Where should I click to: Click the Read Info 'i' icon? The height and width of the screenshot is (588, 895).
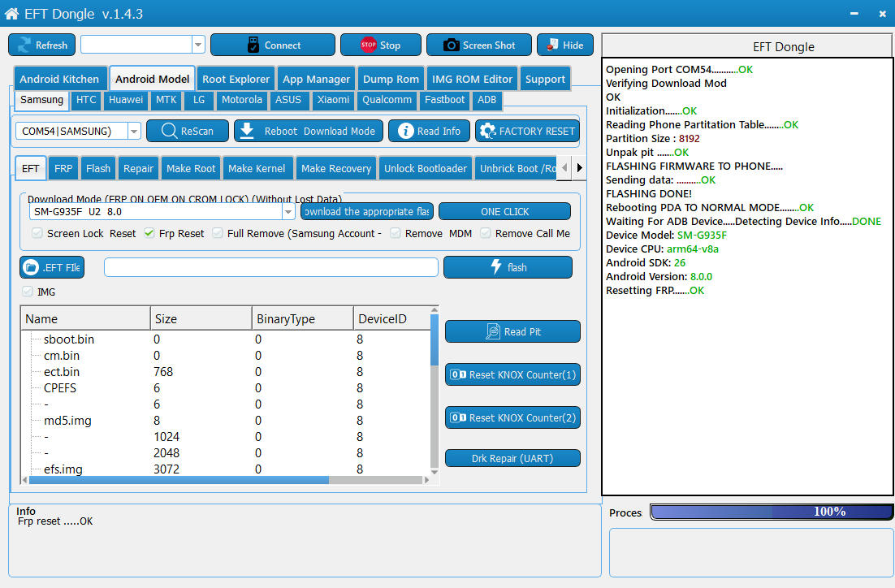coord(406,131)
